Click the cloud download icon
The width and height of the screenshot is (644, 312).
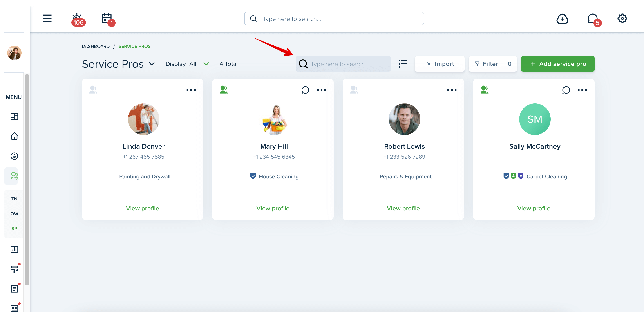562,19
